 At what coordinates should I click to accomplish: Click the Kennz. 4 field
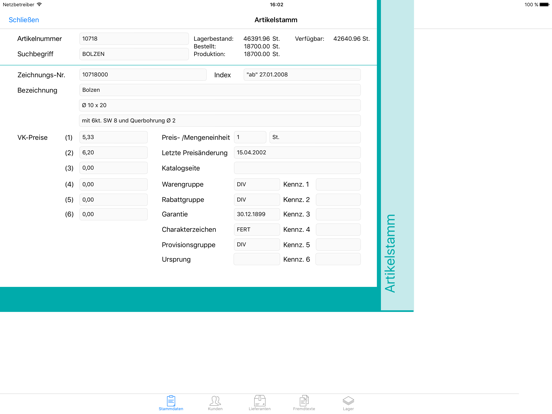click(338, 230)
